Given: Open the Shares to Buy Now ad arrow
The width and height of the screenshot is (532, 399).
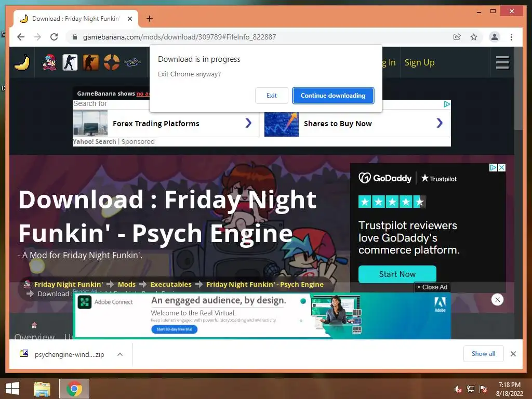Looking at the screenshot, I should pos(440,123).
